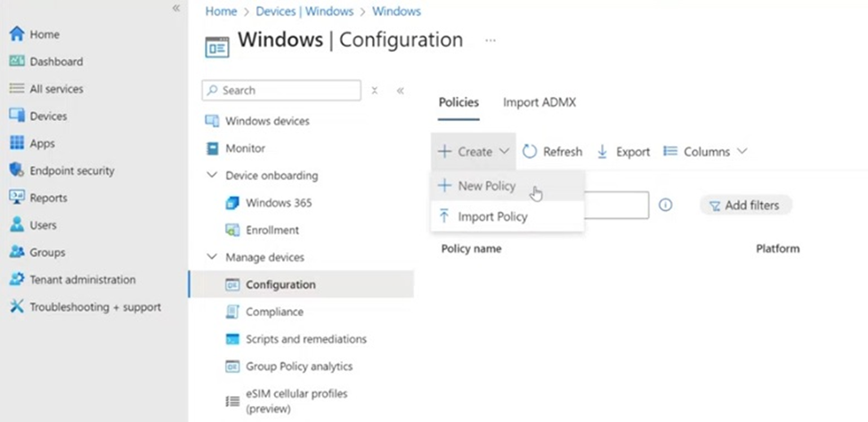Open the Create dropdown menu
Viewport: 868px width, 422px height.
click(x=474, y=152)
